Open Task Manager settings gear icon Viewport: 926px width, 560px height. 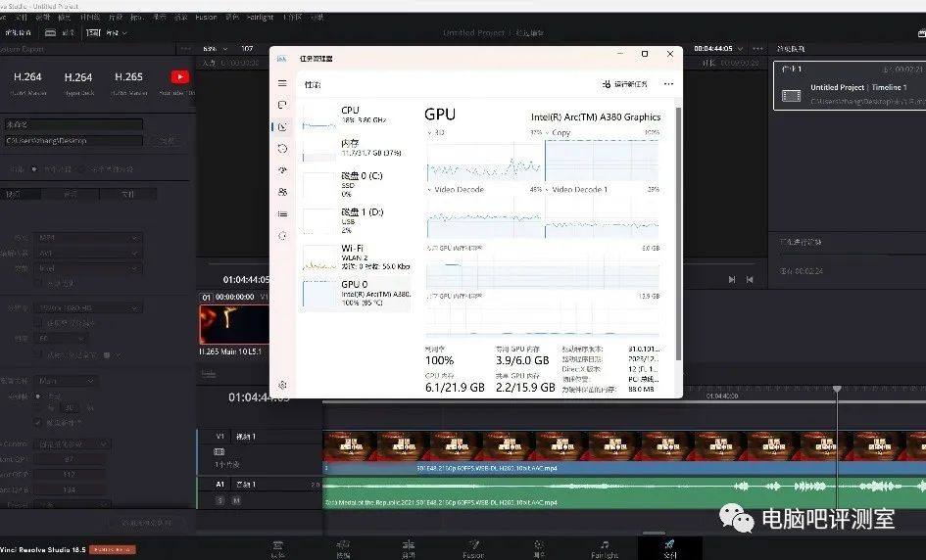click(x=282, y=385)
